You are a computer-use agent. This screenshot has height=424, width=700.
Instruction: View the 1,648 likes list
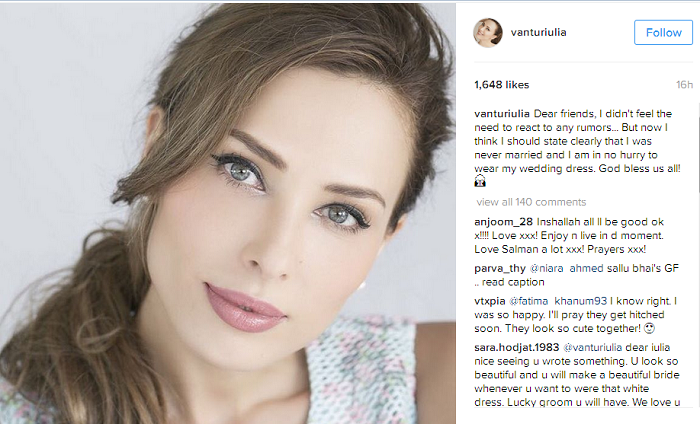tap(501, 85)
